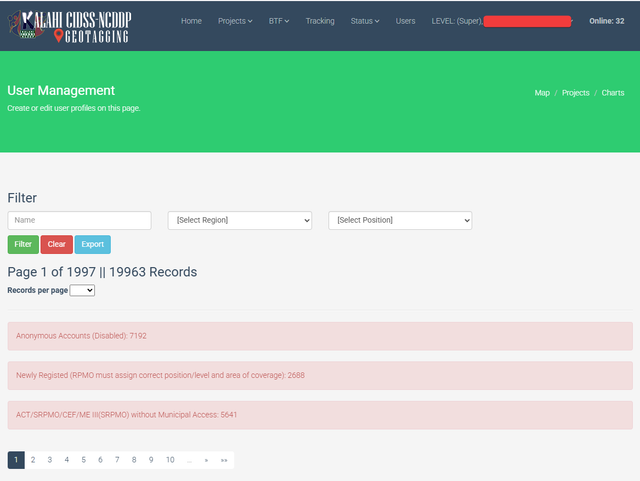Go to pagination page 3
640x481 pixels.
50,460
